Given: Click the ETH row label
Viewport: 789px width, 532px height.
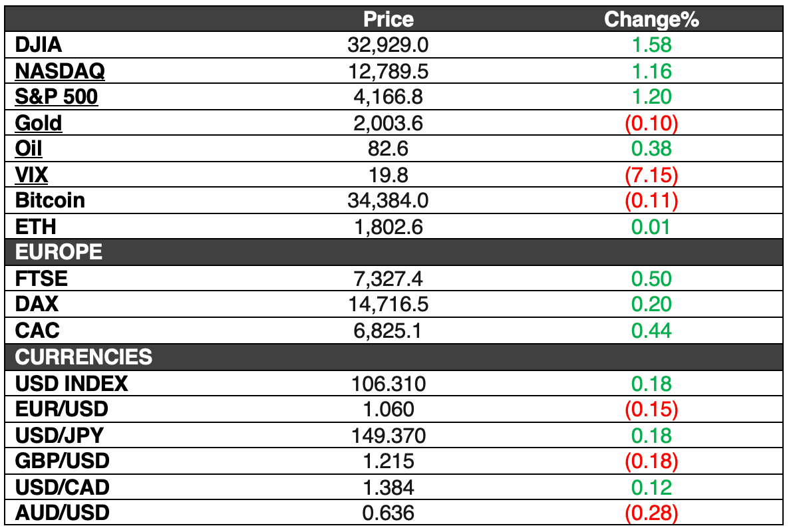Looking at the screenshot, I should (x=35, y=227).
